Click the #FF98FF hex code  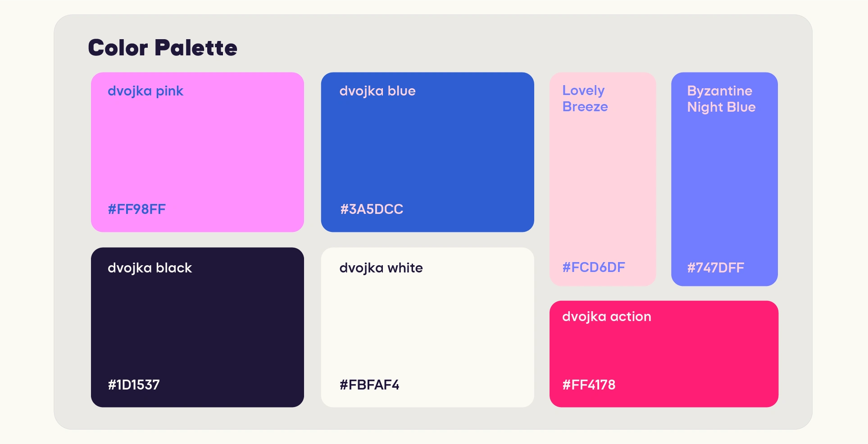137,209
